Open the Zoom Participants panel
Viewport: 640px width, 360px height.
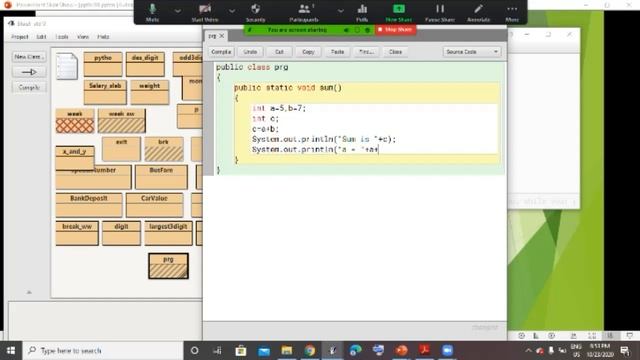pyautogui.click(x=304, y=12)
